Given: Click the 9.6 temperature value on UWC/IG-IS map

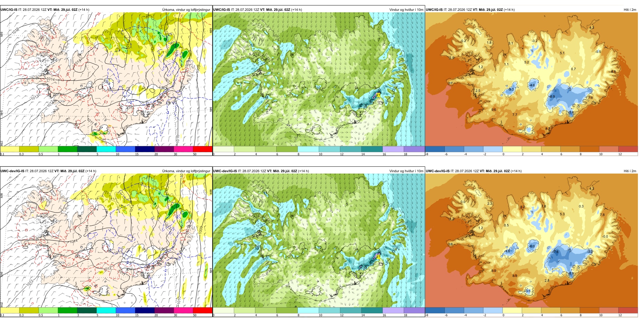Looking at the screenshot, I should [494, 110].
